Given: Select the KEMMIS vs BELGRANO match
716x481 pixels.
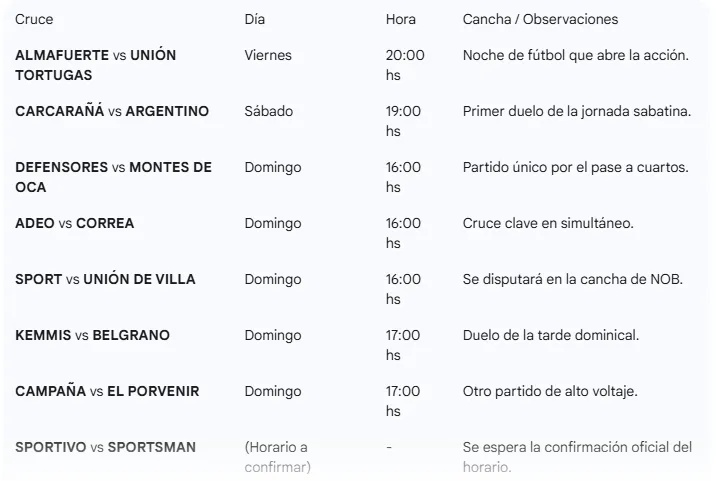Looking at the screenshot, I should pos(92,336).
